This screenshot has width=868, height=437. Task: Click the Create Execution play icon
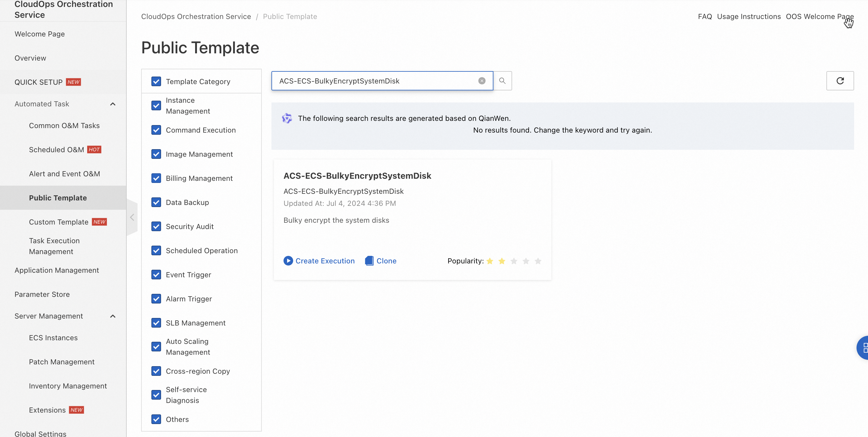click(x=288, y=261)
